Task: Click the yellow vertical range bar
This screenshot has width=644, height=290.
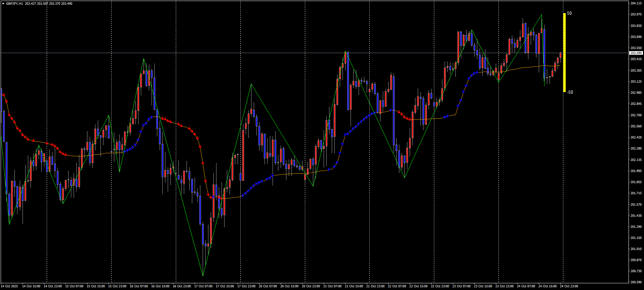Action: [564, 53]
